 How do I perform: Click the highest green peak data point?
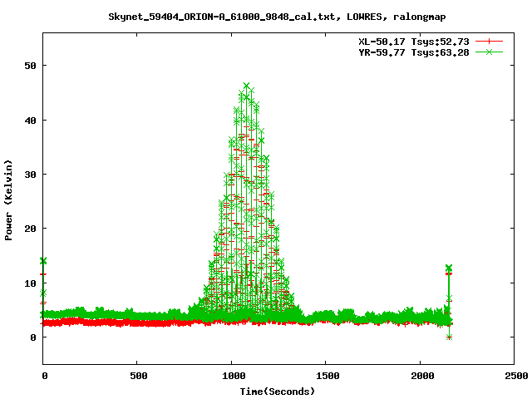point(246,86)
